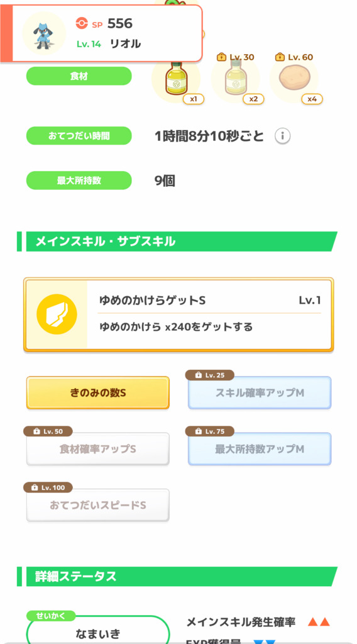Select the first oil bottle ingredient
The width and height of the screenshot is (357, 644).
(176, 79)
